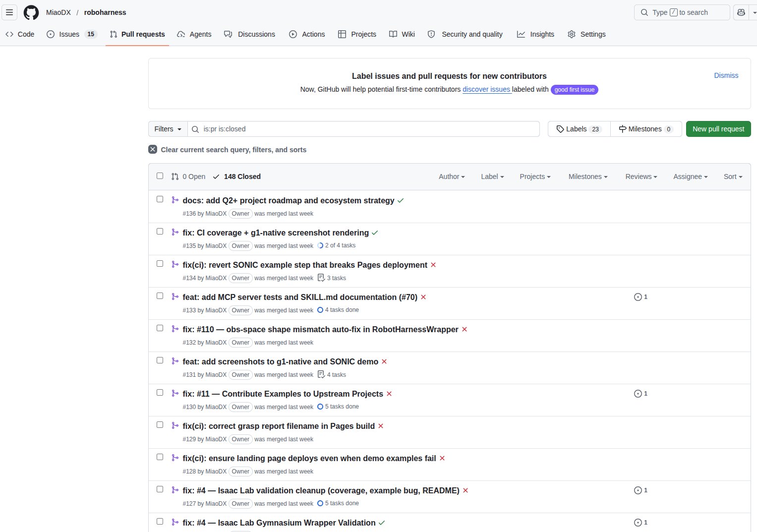Follow the discover issues link
Viewport: 757px width, 532px height.
(x=486, y=89)
